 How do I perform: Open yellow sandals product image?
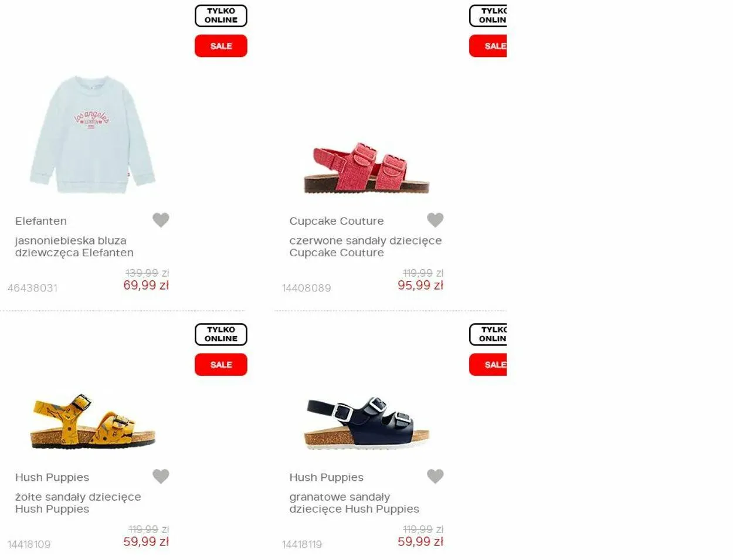pos(93,422)
